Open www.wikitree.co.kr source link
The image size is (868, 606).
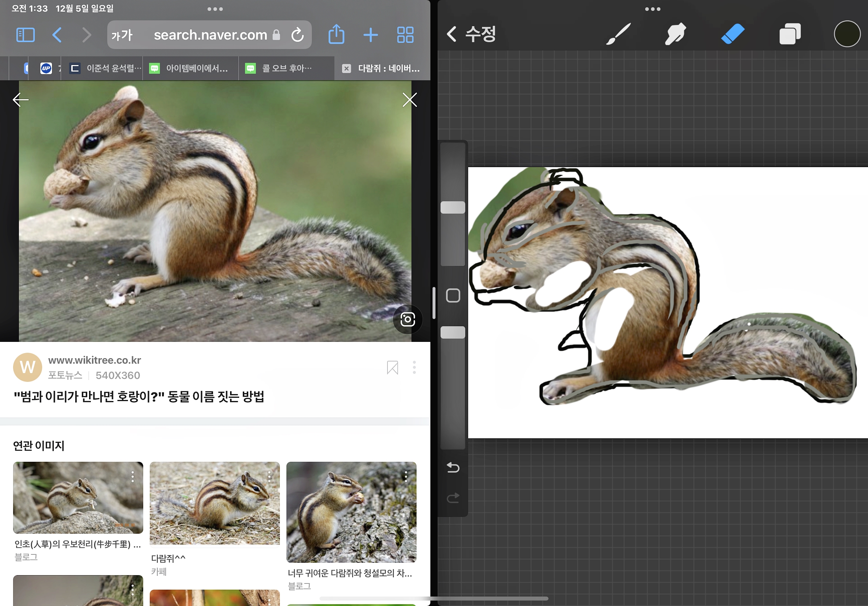point(95,360)
